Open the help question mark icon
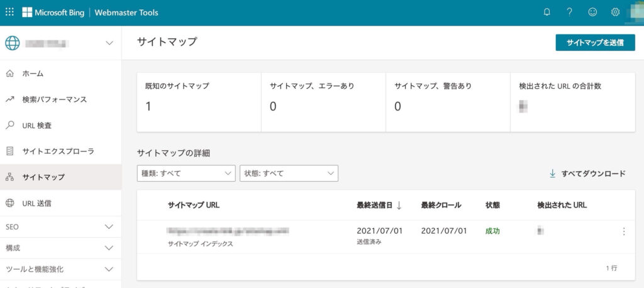644x288 pixels. pyautogui.click(x=569, y=13)
